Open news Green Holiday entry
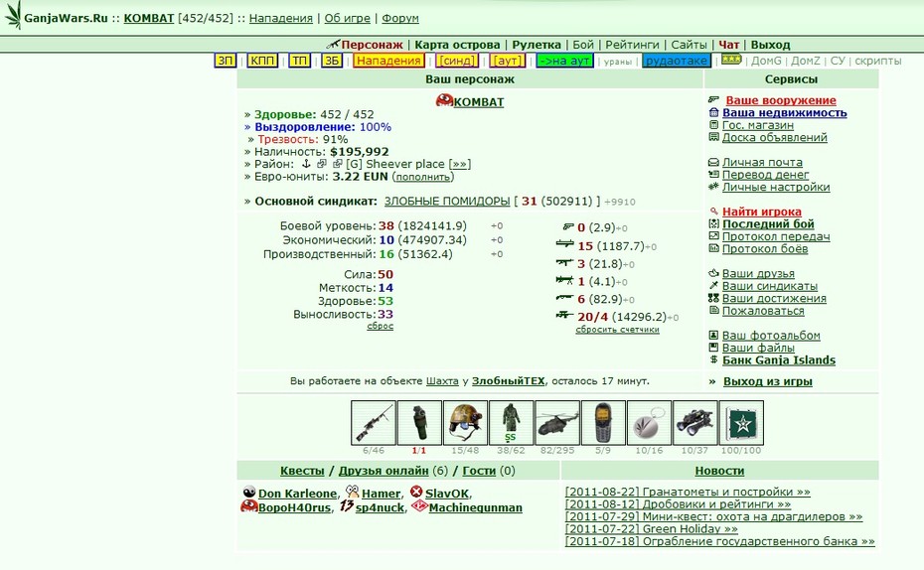Screen dimensions: 924x570 pos(651,528)
